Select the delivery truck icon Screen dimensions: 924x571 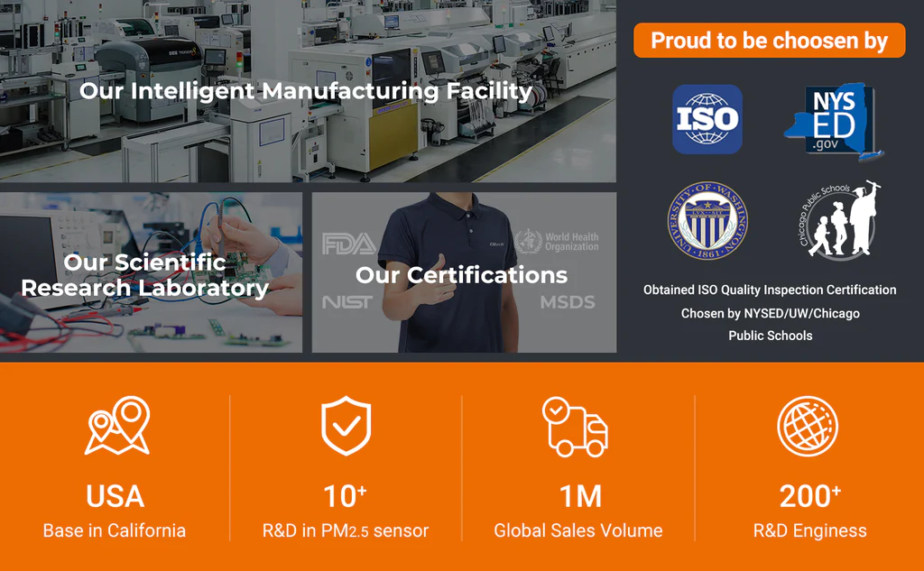[575, 426]
